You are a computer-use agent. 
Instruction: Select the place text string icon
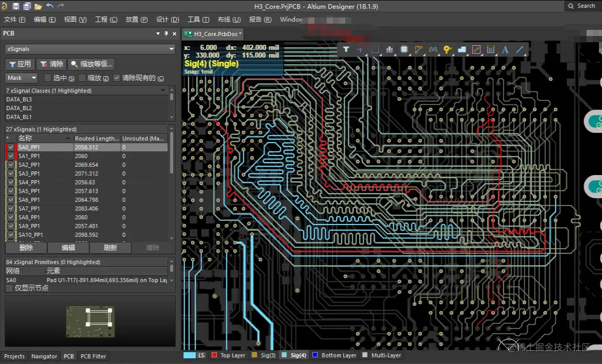505,49
